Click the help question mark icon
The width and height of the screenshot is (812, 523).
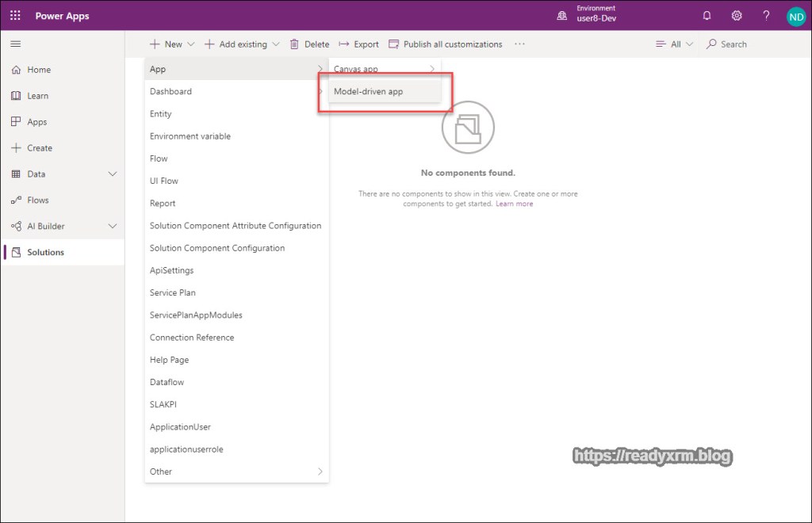pos(766,16)
